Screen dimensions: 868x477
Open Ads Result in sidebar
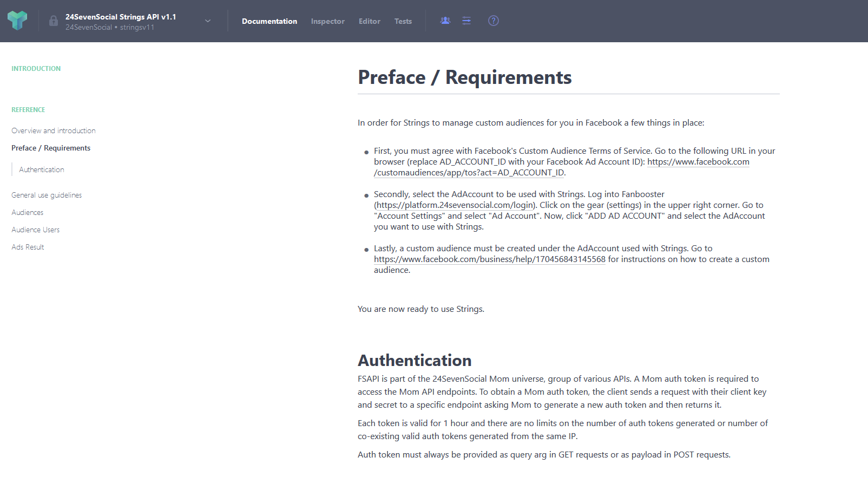(x=28, y=247)
